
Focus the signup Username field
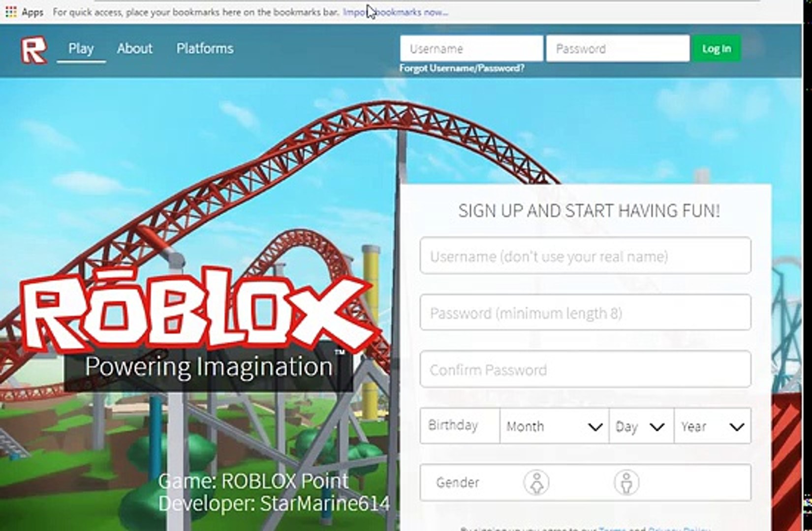pos(585,256)
